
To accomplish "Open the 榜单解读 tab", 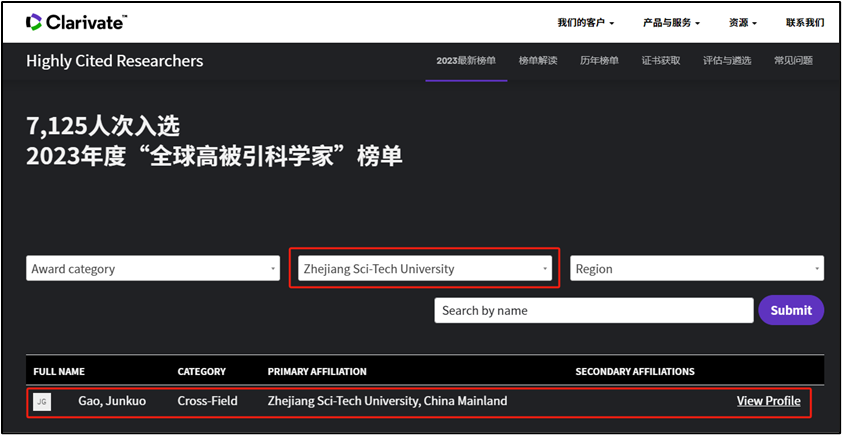I will [537, 61].
